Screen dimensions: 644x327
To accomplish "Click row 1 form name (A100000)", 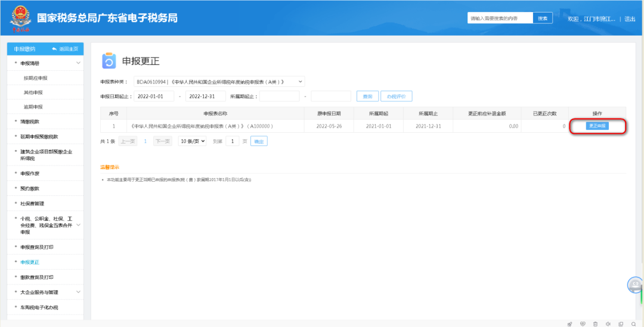I will point(202,126).
